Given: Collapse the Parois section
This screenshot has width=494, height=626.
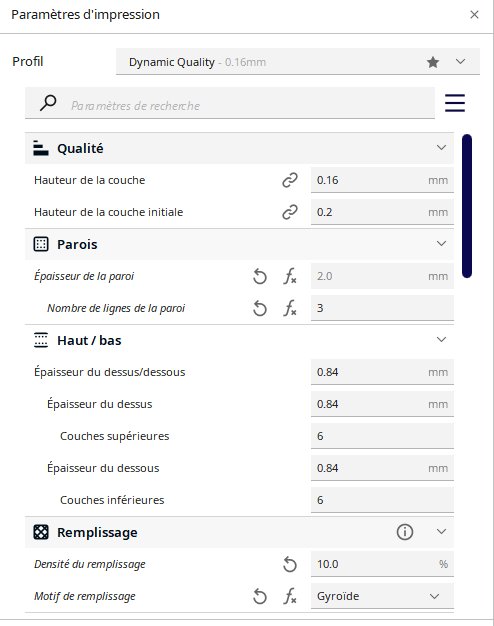Looking at the screenshot, I should tap(441, 244).
